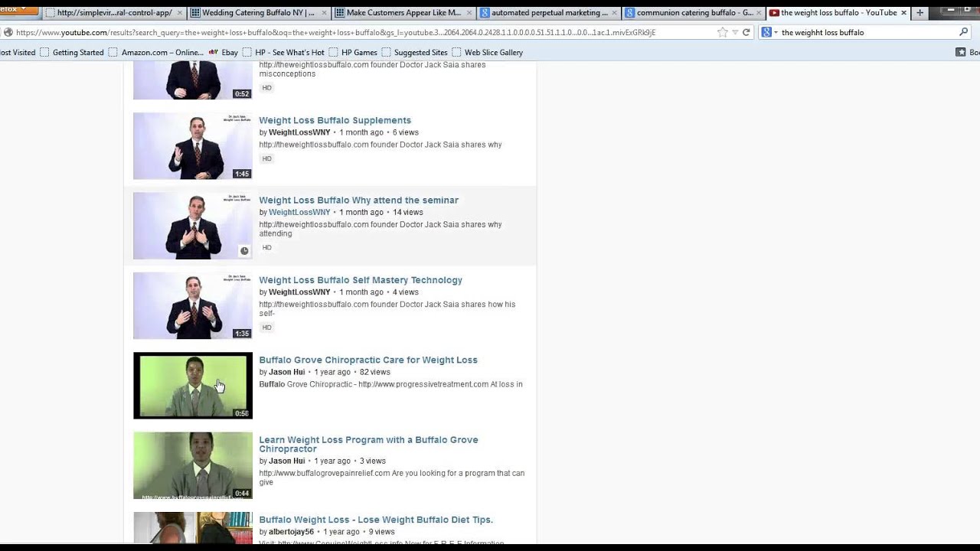Open URL history dropdown arrow

[x=735, y=32]
